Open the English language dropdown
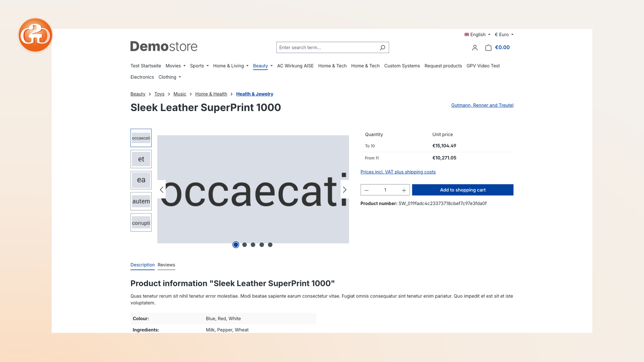Viewport: 644px width, 362px height. 477,35
